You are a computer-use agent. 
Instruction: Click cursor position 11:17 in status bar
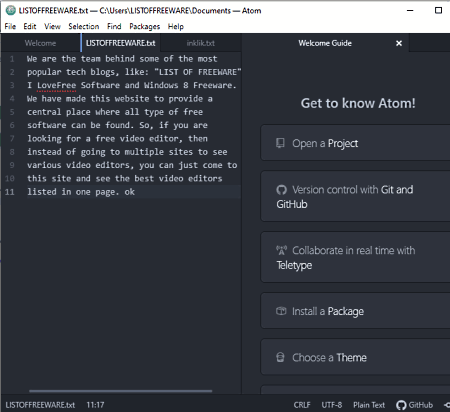tap(95, 405)
